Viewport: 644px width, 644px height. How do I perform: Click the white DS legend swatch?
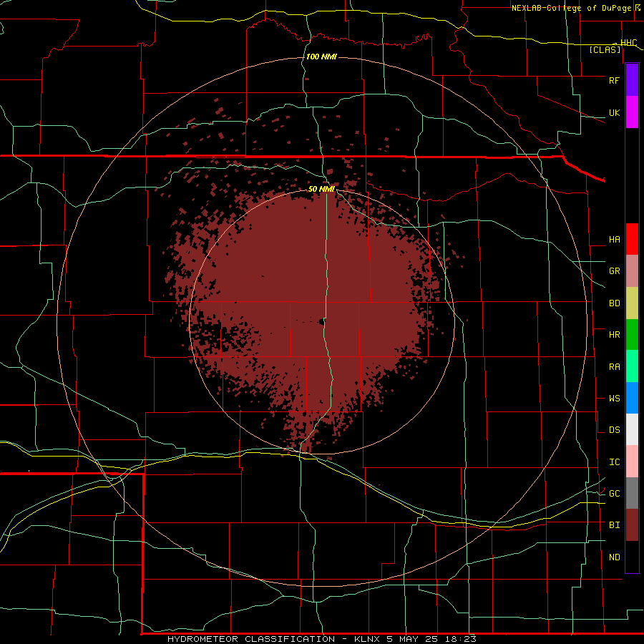(632, 429)
